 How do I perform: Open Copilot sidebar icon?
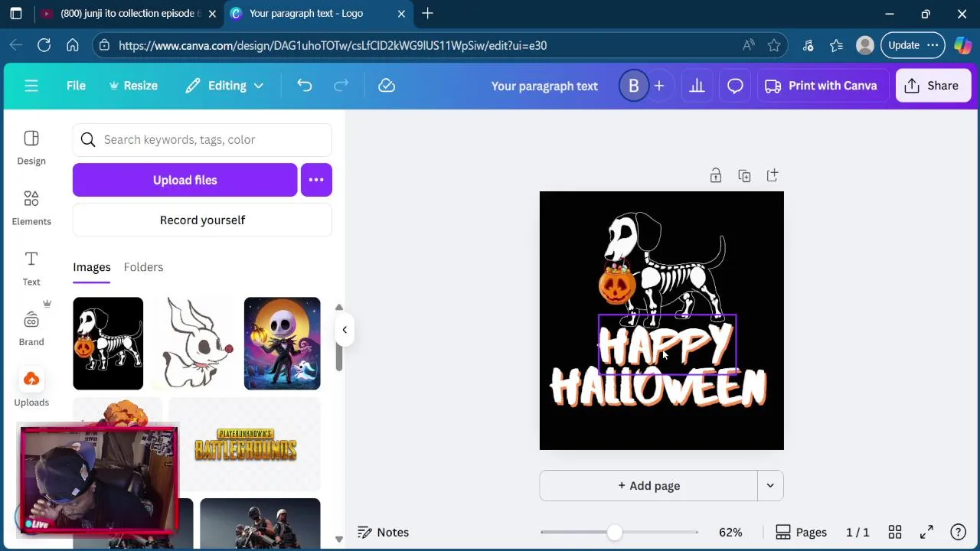coord(962,45)
